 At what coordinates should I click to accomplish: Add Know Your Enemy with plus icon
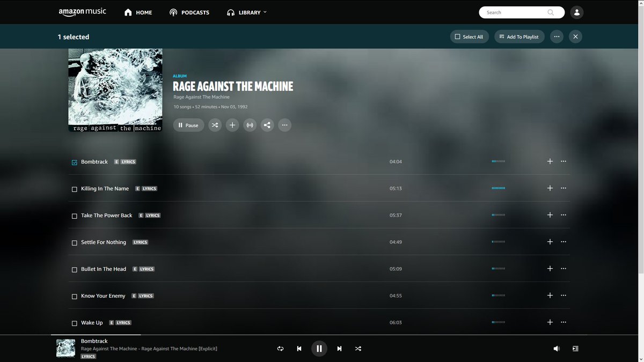[550, 295]
